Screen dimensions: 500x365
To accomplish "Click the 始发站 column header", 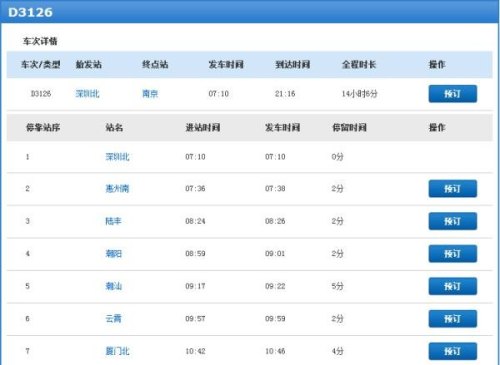I will [x=89, y=64].
